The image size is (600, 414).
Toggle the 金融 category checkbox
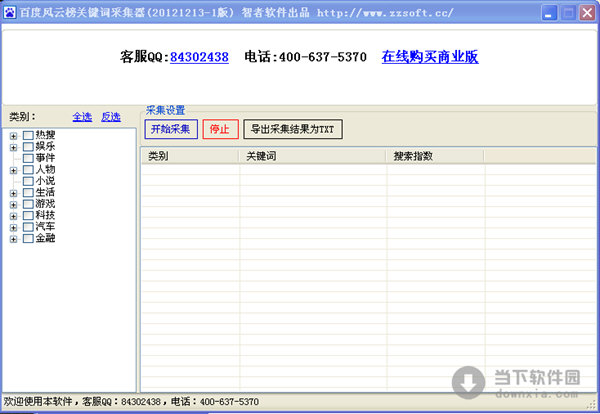click(x=28, y=239)
